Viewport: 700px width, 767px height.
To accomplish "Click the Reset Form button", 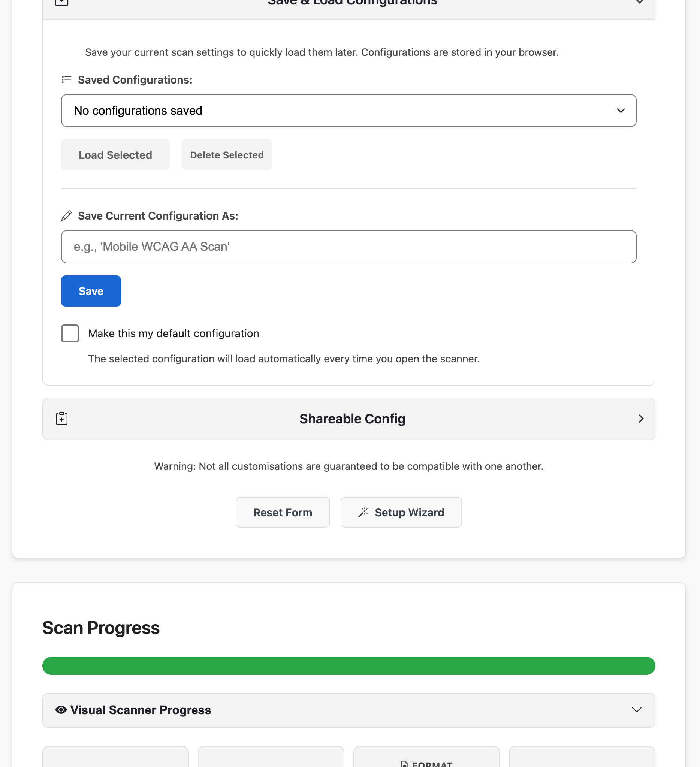I will pos(283,512).
